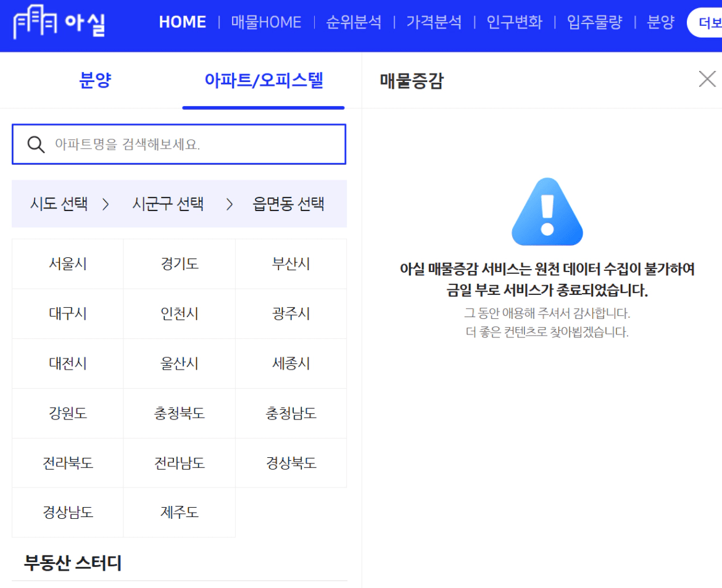The image size is (722, 588).
Task: Click the 그 동안 애용해 주셔서 감사합니다 text
Action: coord(547,313)
